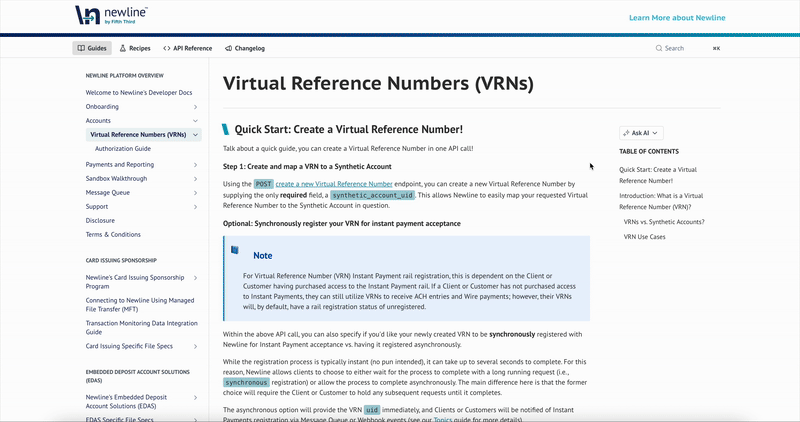This screenshot has height=422, width=800.
Task: Open the Changelog tab
Action: [249, 48]
